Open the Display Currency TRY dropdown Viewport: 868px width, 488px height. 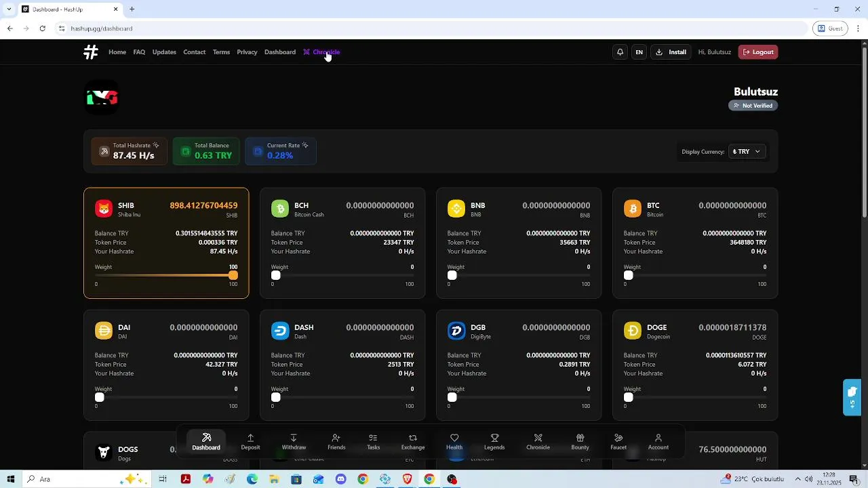coord(747,151)
